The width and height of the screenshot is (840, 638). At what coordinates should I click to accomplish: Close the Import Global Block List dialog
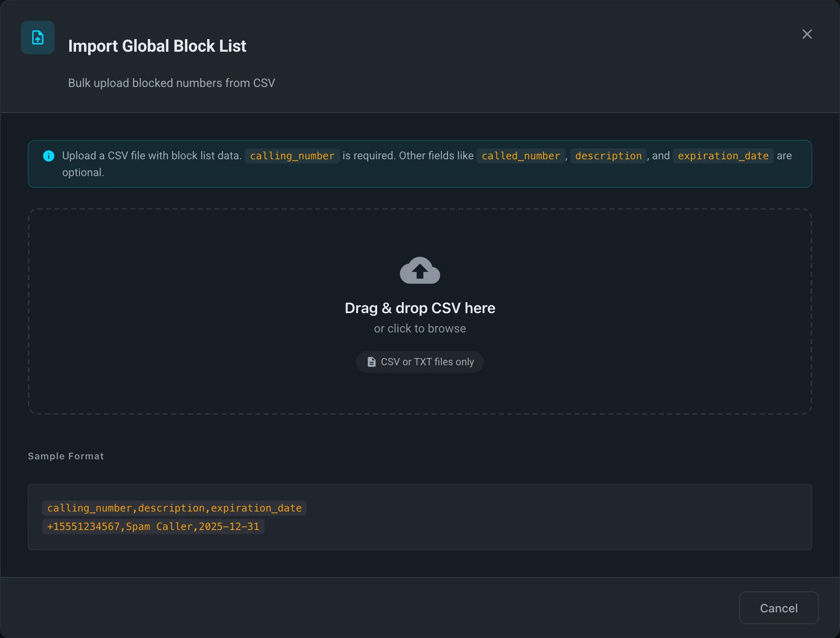[807, 34]
